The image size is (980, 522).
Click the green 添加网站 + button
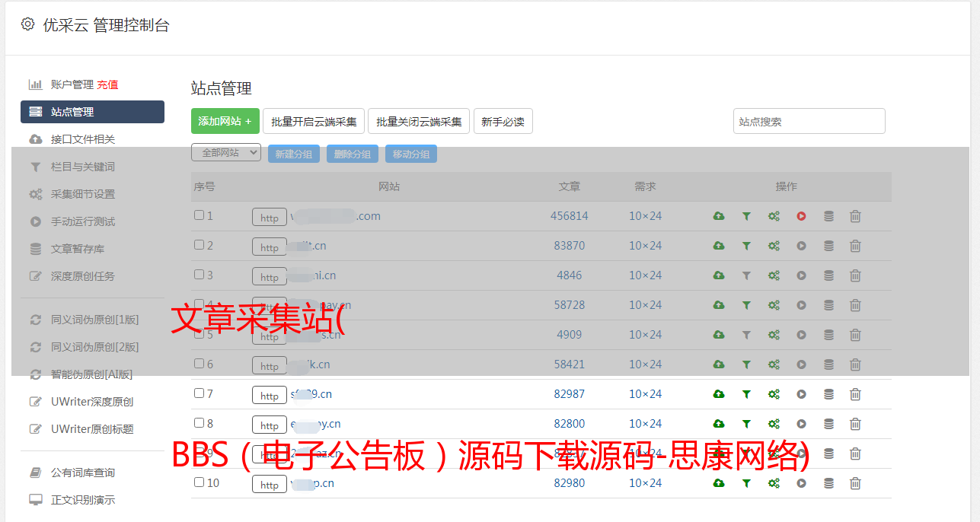click(225, 121)
